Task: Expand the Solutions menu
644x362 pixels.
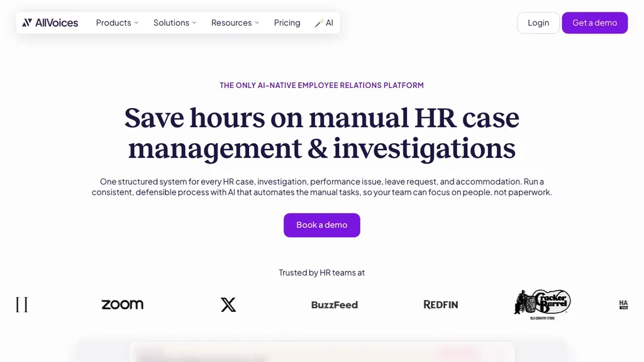Action: click(175, 23)
